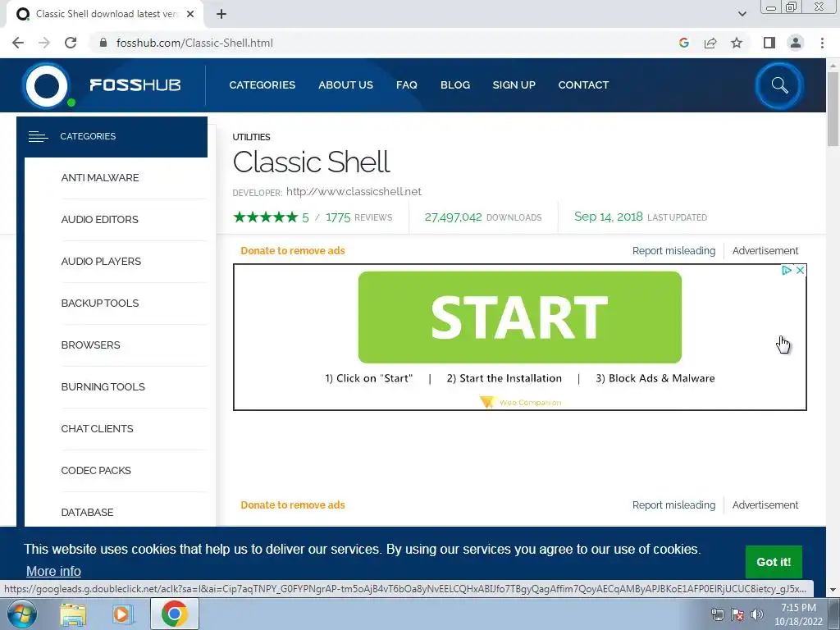This screenshot has width=840, height=630.
Task: Click the UTILITIES category label
Action: point(251,137)
